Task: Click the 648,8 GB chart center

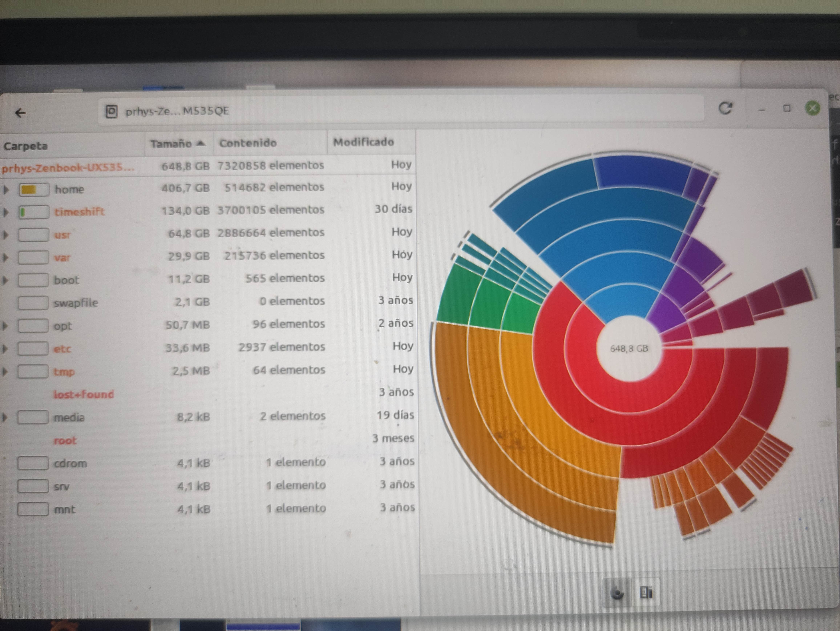Action: [629, 348]
